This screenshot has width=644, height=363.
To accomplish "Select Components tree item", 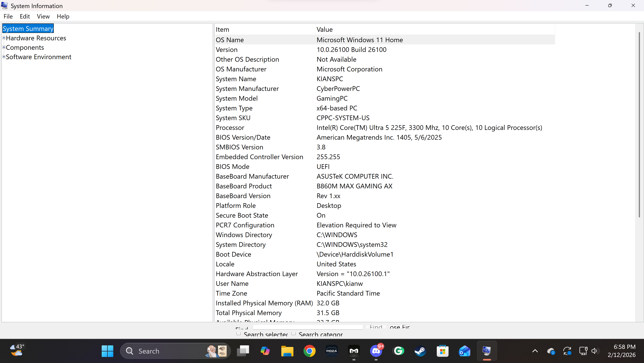I will (25, 48).
